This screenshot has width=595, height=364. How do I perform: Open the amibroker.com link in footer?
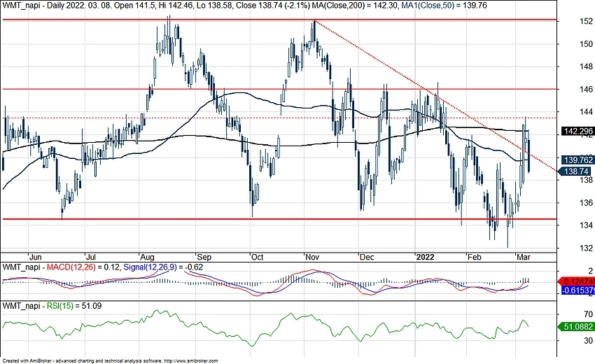pos(191,361)
